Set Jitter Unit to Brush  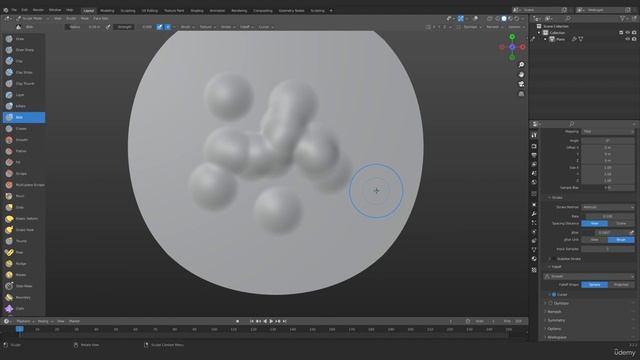coord(621,240)
